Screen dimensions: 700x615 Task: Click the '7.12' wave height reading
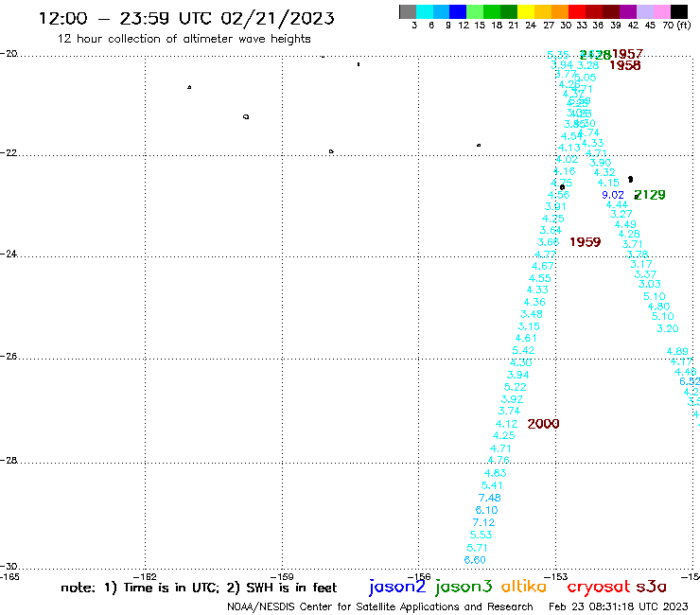point(483,522)
